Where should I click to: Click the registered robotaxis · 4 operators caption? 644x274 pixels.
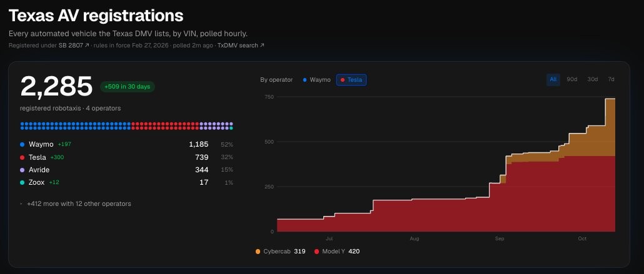(x=70, y=108)
